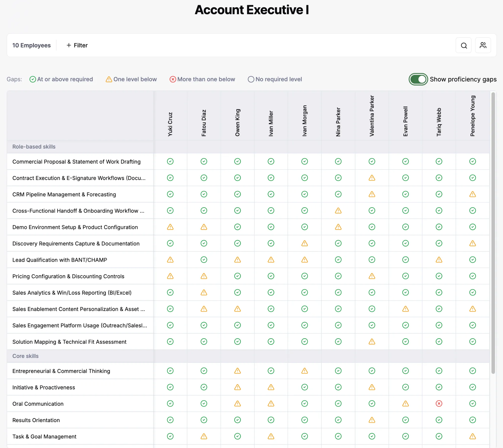Click Evan Powell's warning in Oral Communication row

(405, 404)
